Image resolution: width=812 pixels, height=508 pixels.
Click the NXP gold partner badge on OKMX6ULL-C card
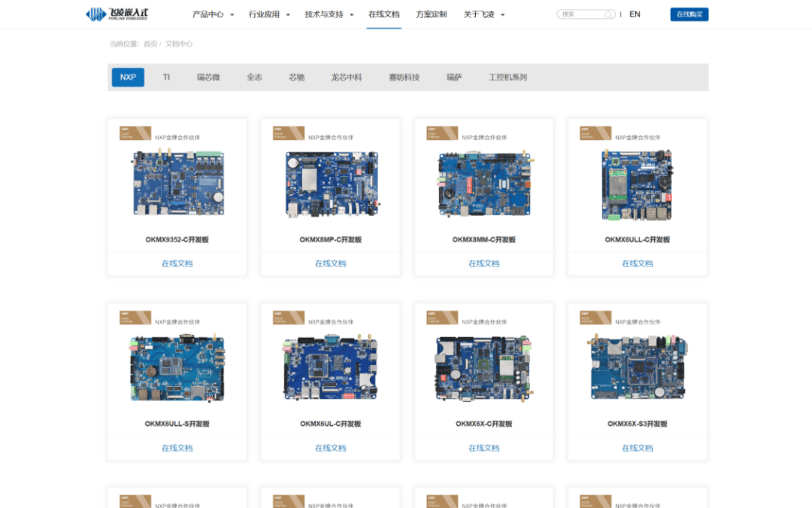595,133
